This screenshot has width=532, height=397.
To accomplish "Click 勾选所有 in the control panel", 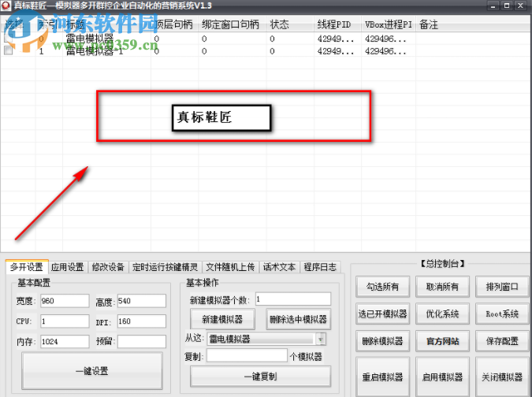I will [383, 287].
